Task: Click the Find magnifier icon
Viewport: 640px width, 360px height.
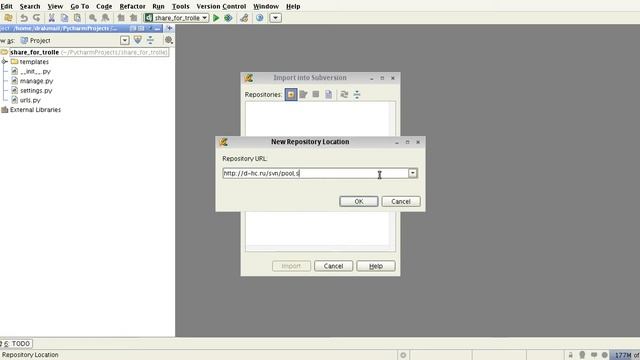Action: [93, 18]
